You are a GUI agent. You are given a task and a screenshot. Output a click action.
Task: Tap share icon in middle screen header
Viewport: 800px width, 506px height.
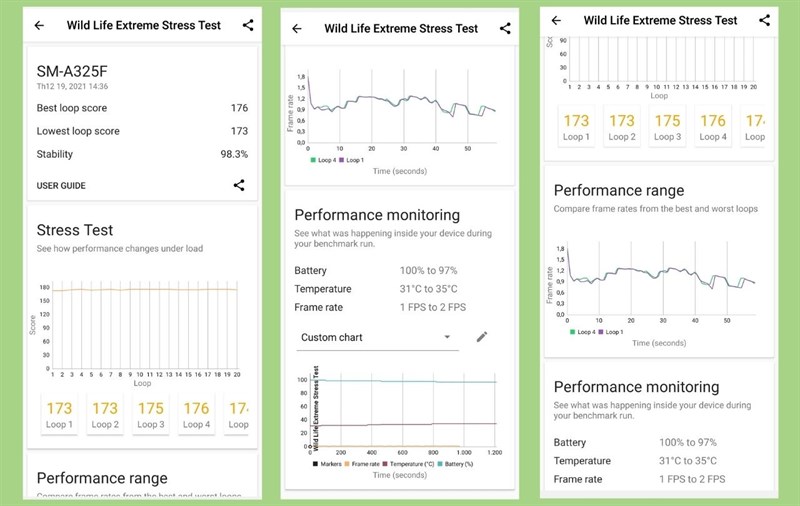[505, 29]
